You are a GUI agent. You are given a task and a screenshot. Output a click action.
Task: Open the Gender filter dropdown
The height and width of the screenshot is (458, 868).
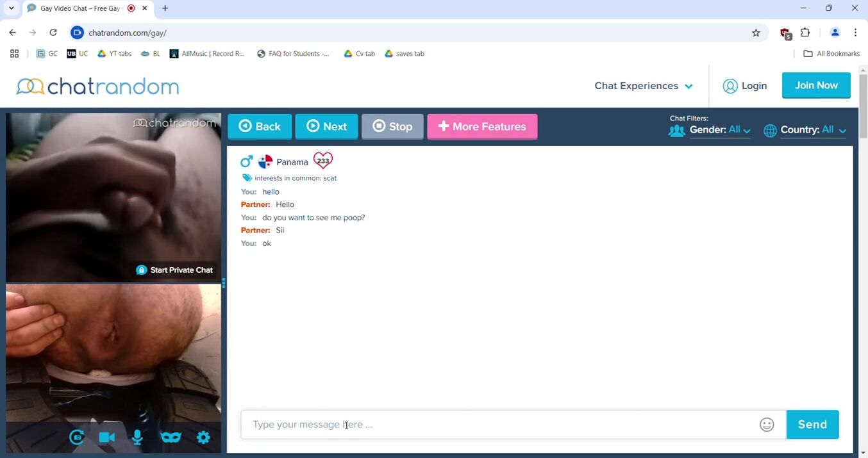click(720, 130)
